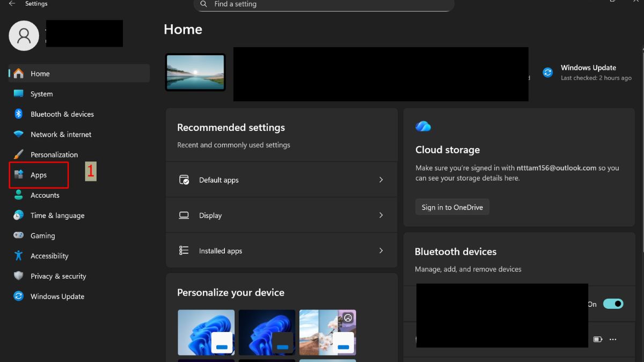The height and width of the screenshot is (362, 644).
Task: Click the Bluetooth & devices sidebar icon
Action: [18, 114]
